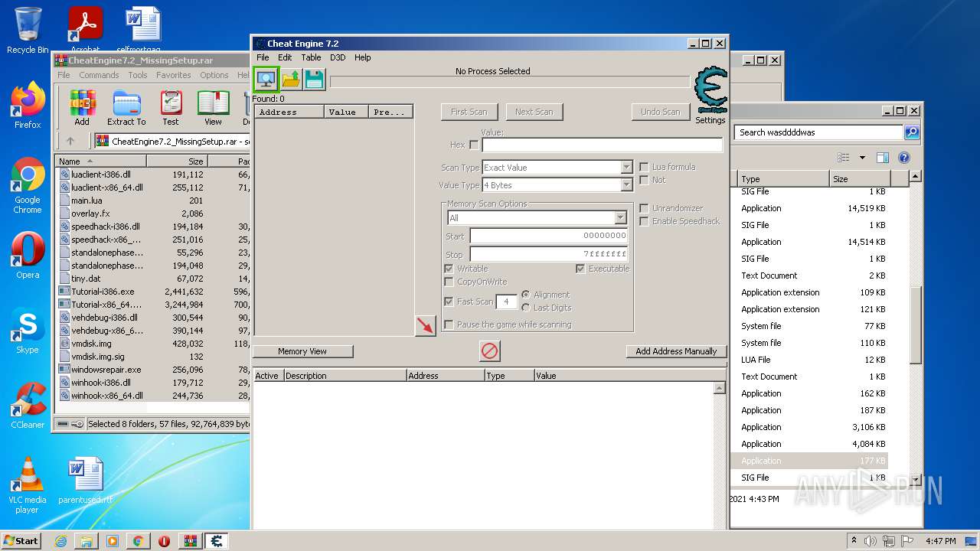Open Cheat Engine Help menu
Viewport: 980px width, 551px height.
pos(363,57)
